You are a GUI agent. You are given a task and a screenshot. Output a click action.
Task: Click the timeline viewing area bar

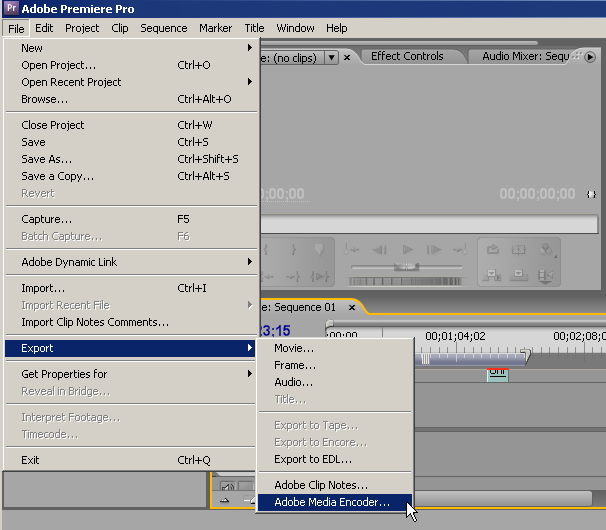(468, 323)
